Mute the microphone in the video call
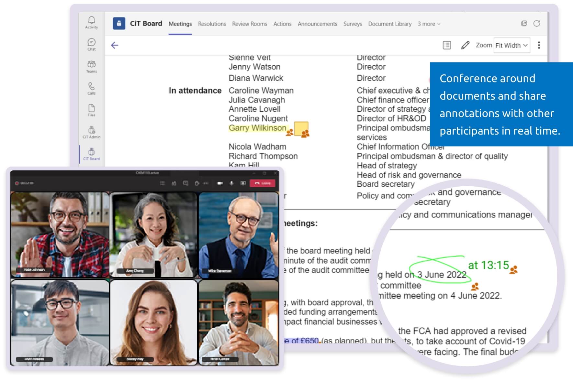The height and width of the screenshot is (392, 573). 231,183
